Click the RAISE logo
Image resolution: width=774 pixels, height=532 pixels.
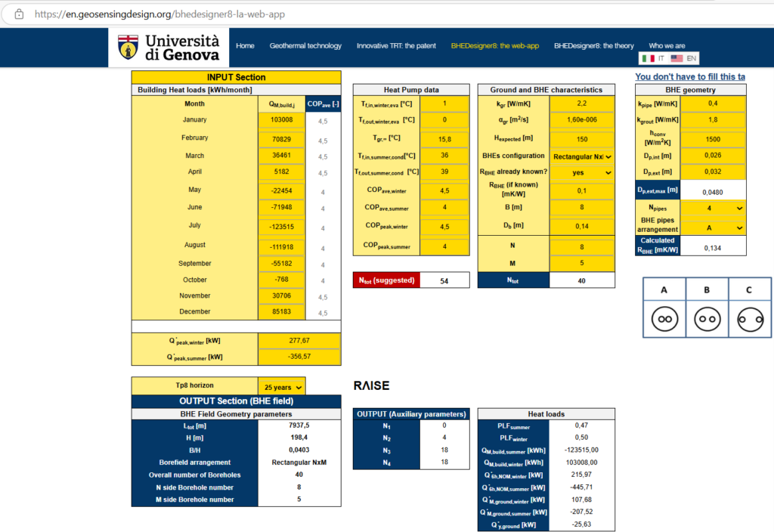[371, 386]
